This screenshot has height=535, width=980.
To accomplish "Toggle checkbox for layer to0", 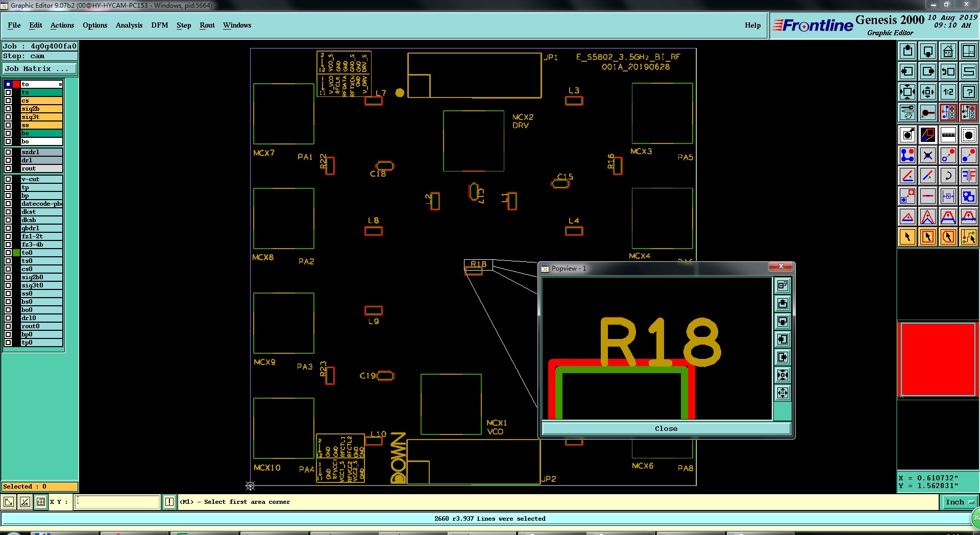I will point(8,253).
